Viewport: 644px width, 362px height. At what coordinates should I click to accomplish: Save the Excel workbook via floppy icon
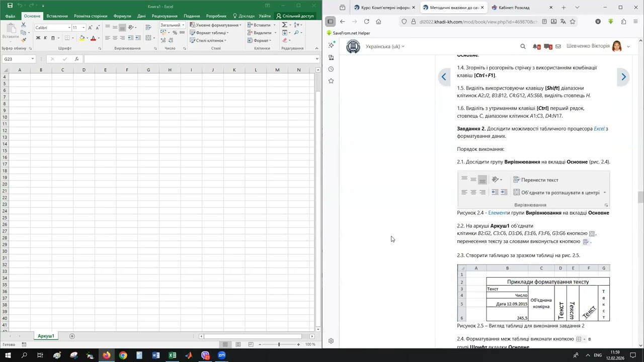tap(9, 6)
